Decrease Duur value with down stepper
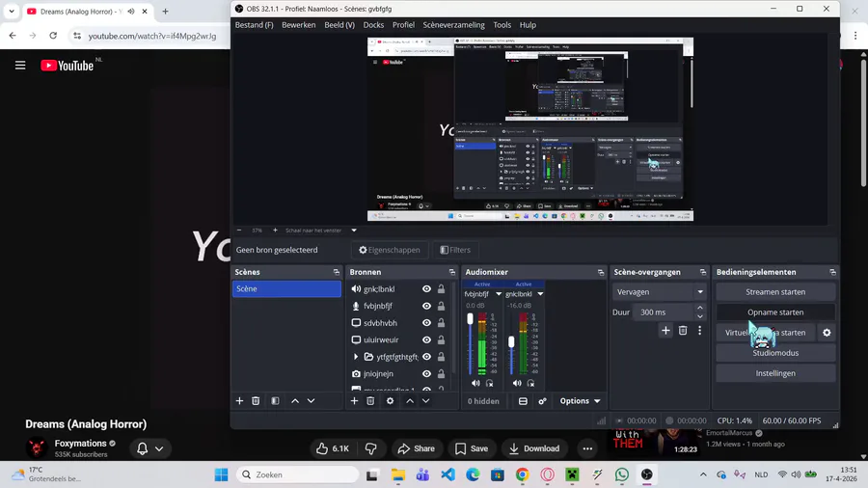Viewport: 868px width, 488px height. pyautogui.click(x=700, y=316)
